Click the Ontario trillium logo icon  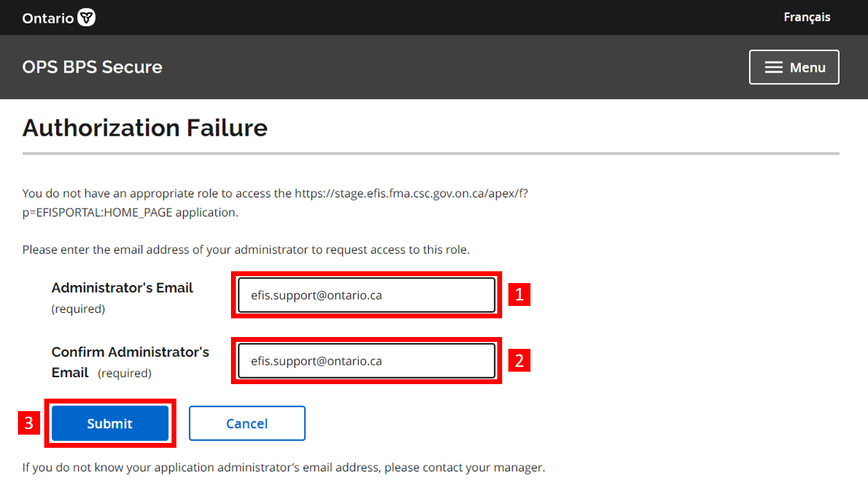tap(86, 18)
